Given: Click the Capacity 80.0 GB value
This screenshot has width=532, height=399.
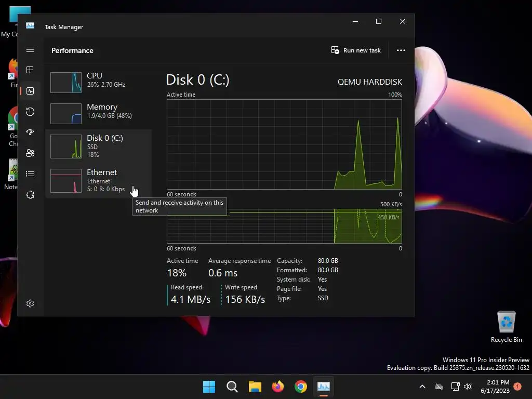Looking at the screenshot, I should coord(328,261).
